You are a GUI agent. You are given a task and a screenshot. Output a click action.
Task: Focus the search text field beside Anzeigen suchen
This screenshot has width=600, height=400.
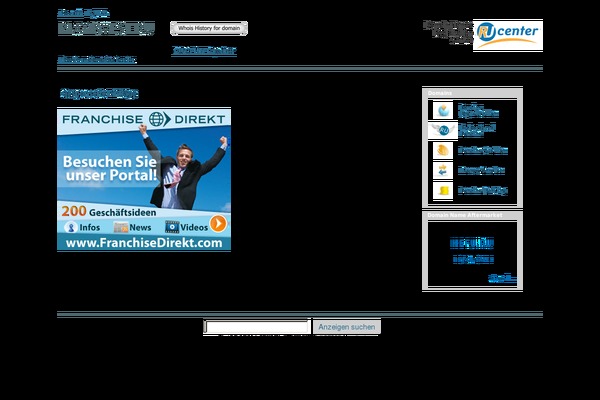tap(257, 327)
